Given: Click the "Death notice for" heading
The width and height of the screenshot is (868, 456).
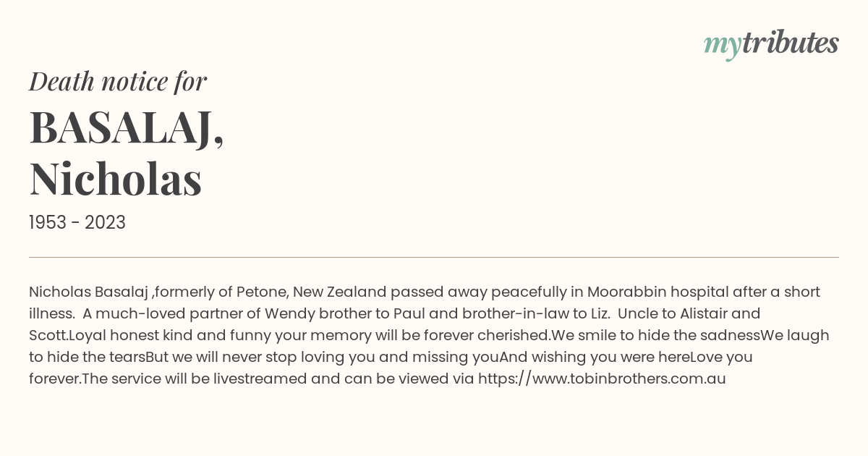Looking at the screenshot, I should (x=118, y=81).
